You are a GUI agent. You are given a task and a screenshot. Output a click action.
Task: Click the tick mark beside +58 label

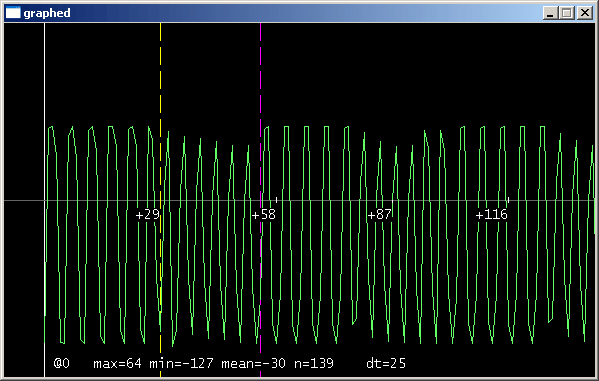tap(277, 199)
